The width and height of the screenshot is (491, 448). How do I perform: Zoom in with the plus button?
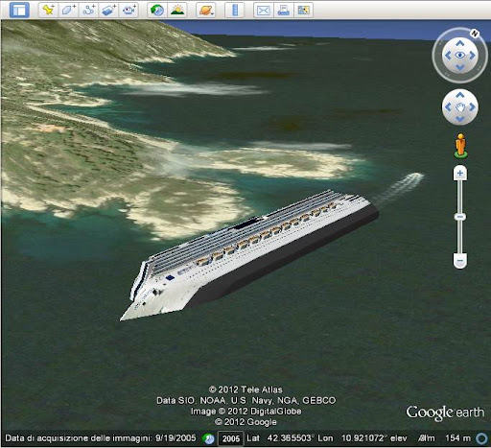coord(460,174)
